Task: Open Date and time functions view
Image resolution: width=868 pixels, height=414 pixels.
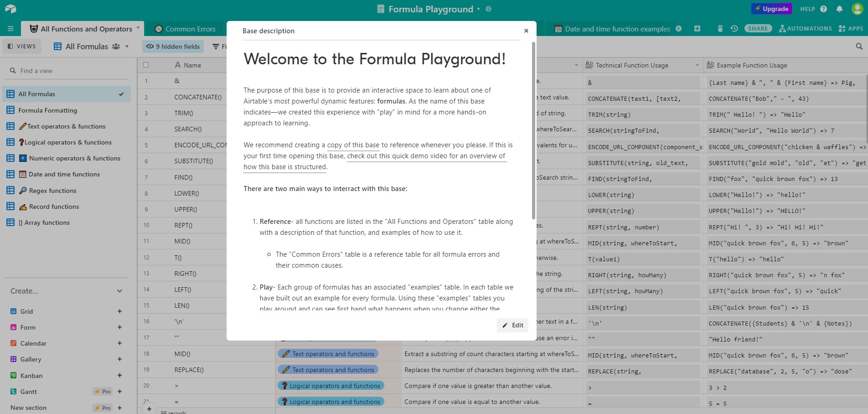Action: 67,174
